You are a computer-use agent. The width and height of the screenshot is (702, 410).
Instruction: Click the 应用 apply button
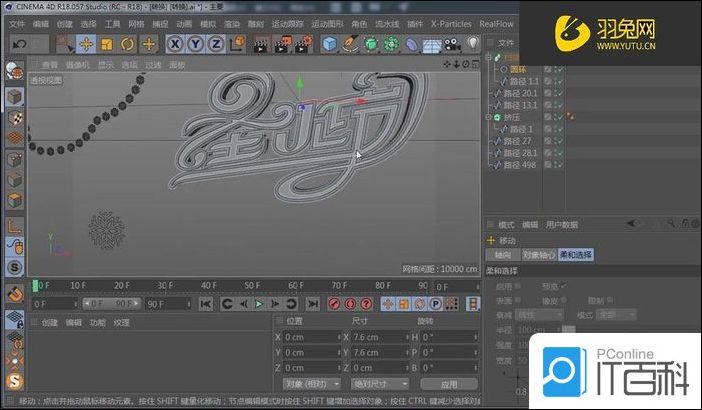448,383
